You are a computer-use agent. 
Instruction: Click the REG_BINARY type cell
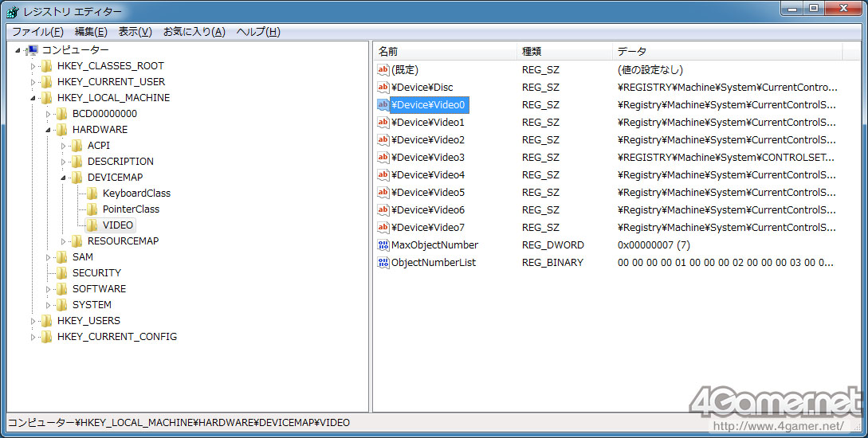coord(552,263)
